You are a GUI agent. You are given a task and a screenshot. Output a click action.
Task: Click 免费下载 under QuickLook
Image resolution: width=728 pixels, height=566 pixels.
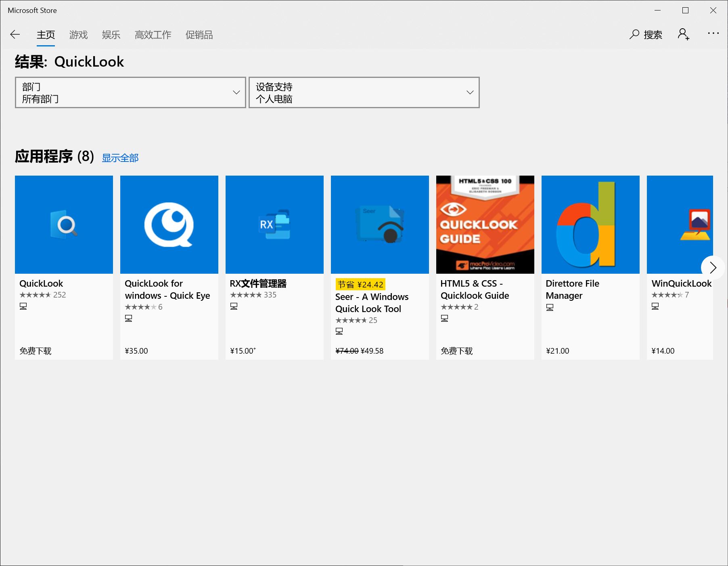click(x=36, y=351)
